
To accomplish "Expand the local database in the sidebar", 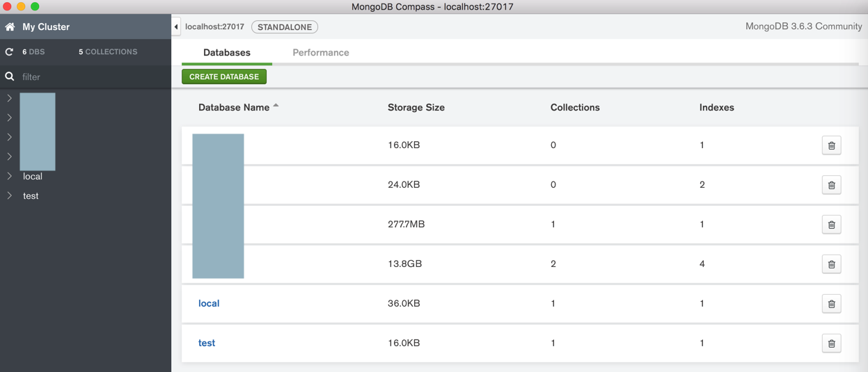I will pos(10,177).
